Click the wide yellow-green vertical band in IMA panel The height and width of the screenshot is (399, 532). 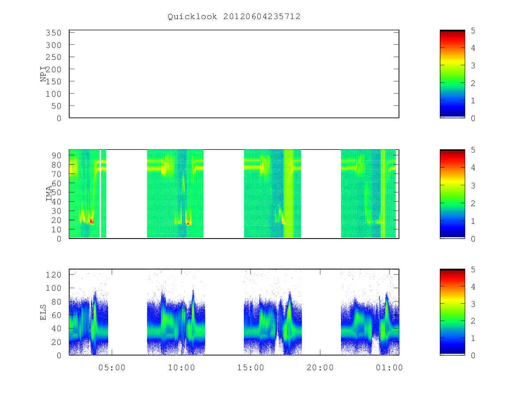pyautogui.click(x=289, y=194)
